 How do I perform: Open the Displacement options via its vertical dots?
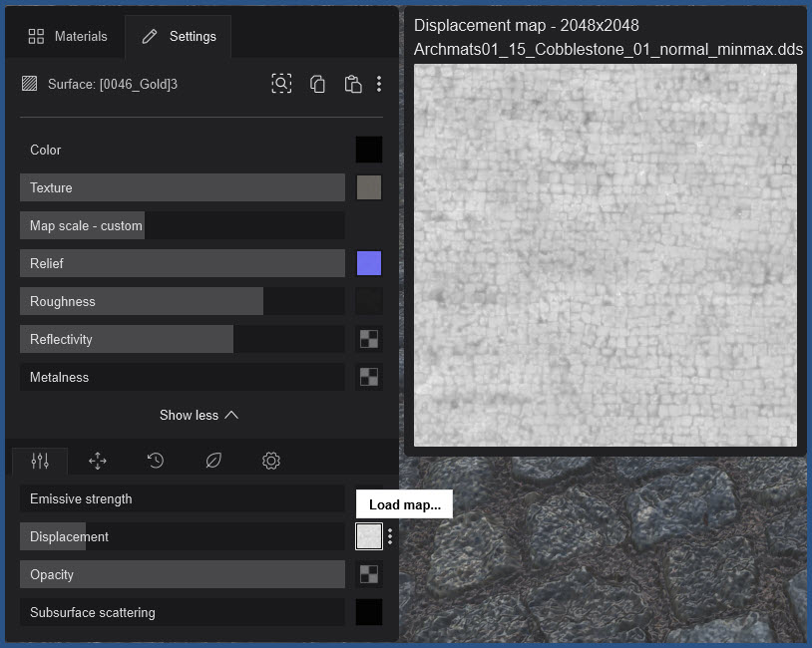click(389, 535)
